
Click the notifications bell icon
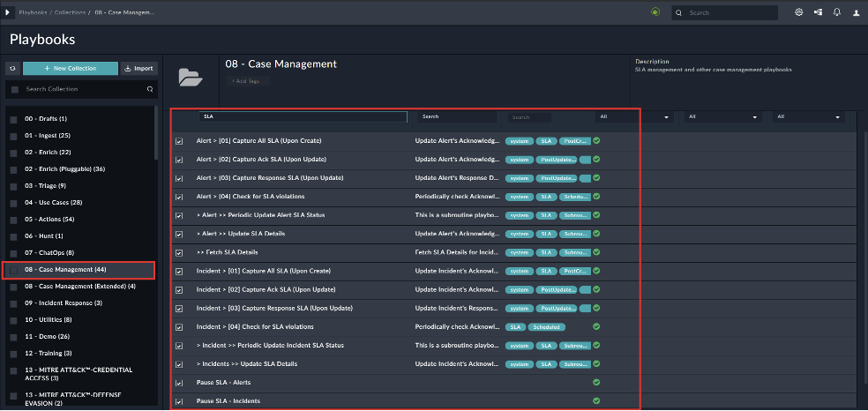(836, 12)
